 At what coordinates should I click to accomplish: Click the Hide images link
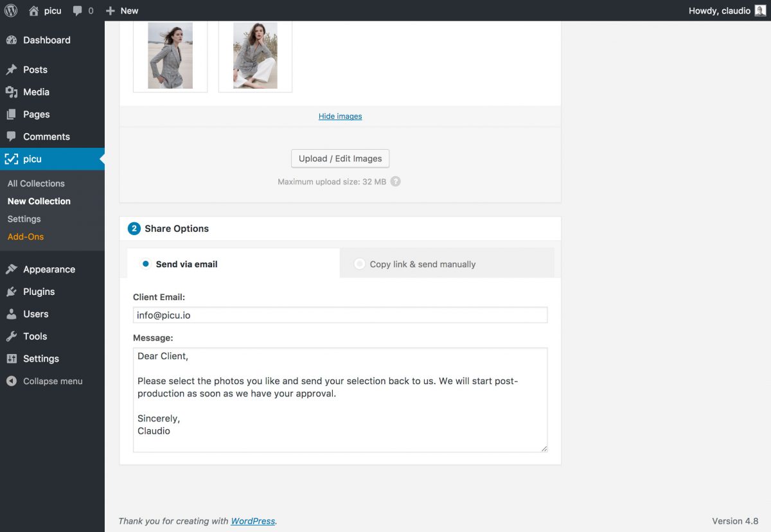340,116
